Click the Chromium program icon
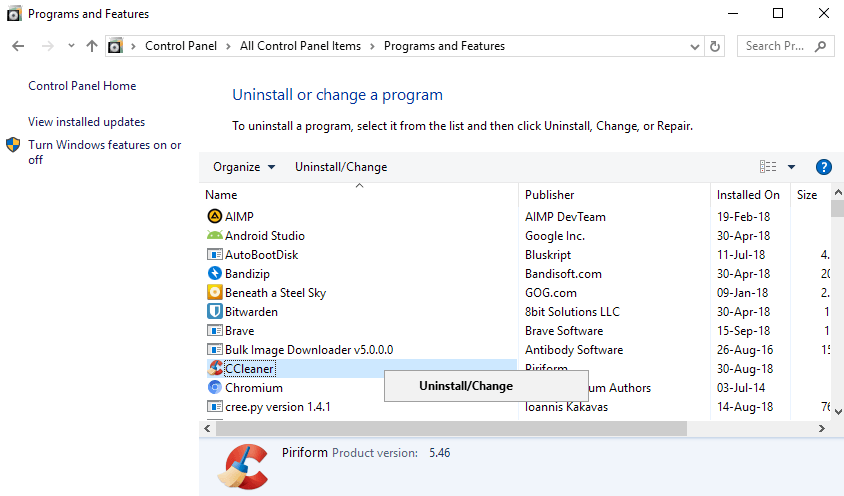The width and height of the screenshot is (844, 496). click(x=214, y=387)
